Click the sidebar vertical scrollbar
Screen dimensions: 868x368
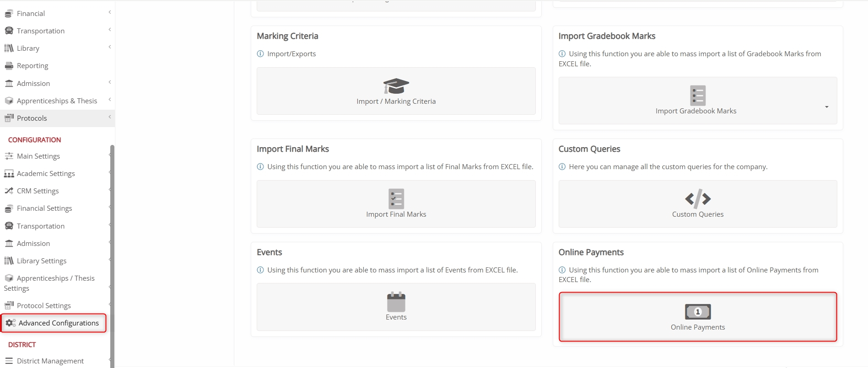[112, 256]
